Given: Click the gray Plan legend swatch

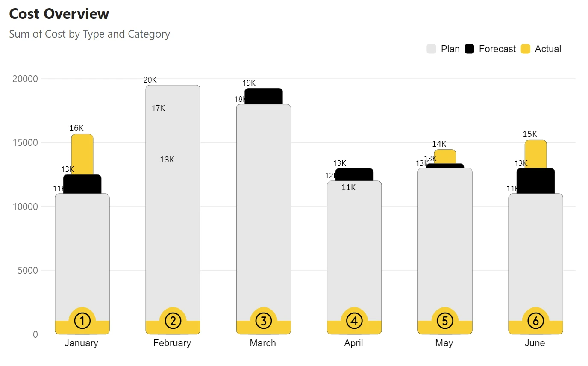Looking at the screenshot, I should point(431,49).
